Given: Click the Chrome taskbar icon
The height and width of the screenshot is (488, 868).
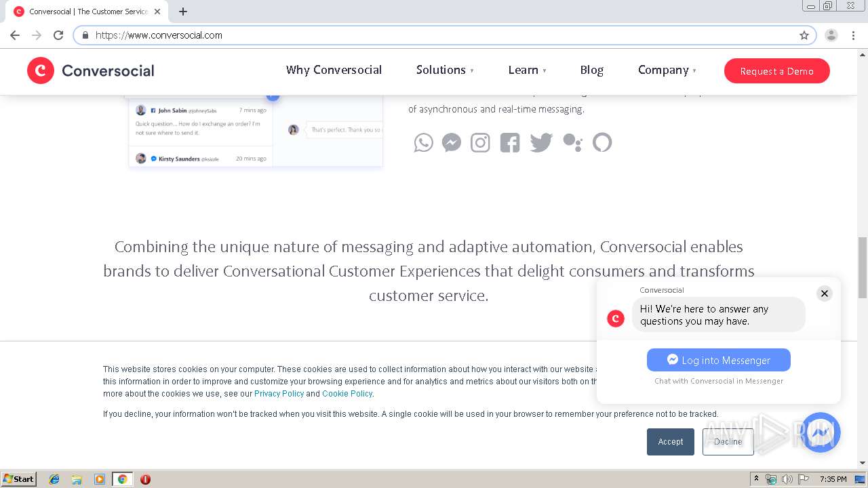Looking at the screenshot, I should coord(122,479).
